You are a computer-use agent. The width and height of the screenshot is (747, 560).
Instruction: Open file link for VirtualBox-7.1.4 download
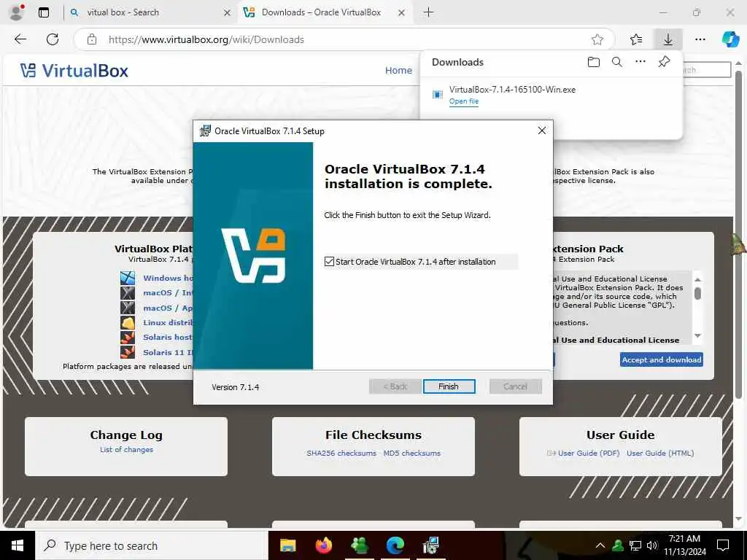tap(463, 101)
